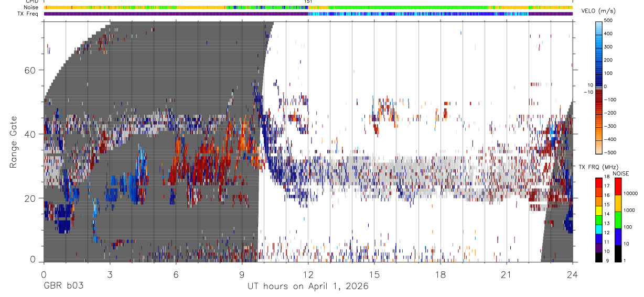The image size is (644, 297).
Task: Click 'UT hours on April 1, 2026' axis title
Action: coord(308,286)
